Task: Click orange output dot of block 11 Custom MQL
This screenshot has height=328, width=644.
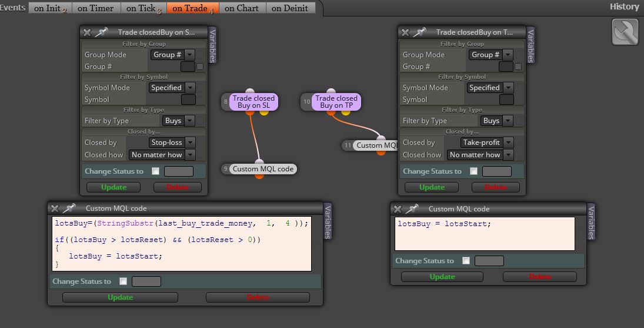Action: click(381, 153)
